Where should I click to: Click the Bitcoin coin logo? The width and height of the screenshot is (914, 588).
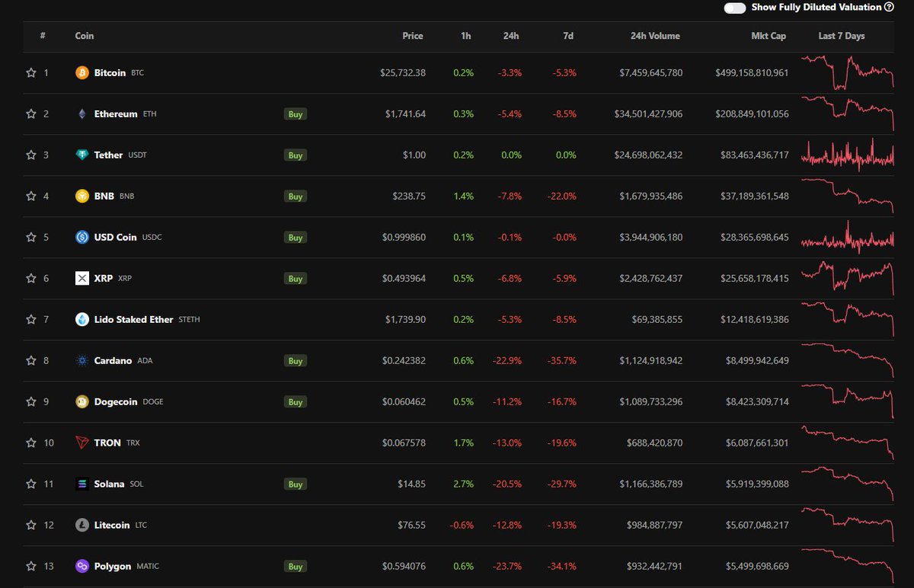81,72
